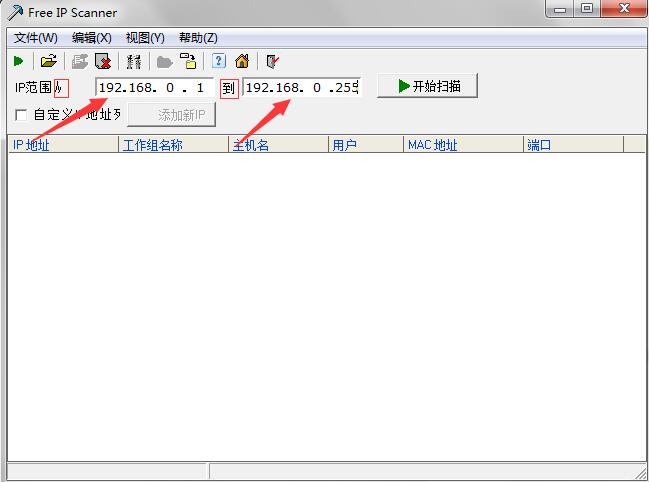
Task: Click the delete icon with red X
Action: (102, 61)
